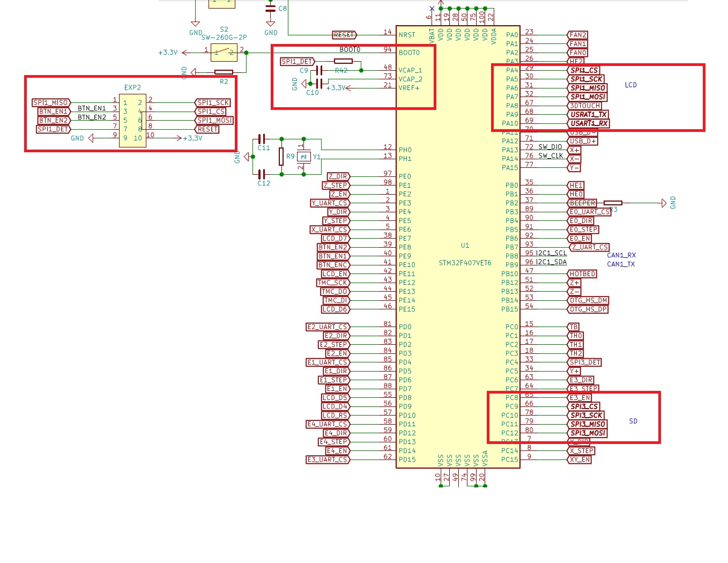Select the SPI3_SCK net label
The width and height of the screenshot is (728, 563).
click(586, 416)
